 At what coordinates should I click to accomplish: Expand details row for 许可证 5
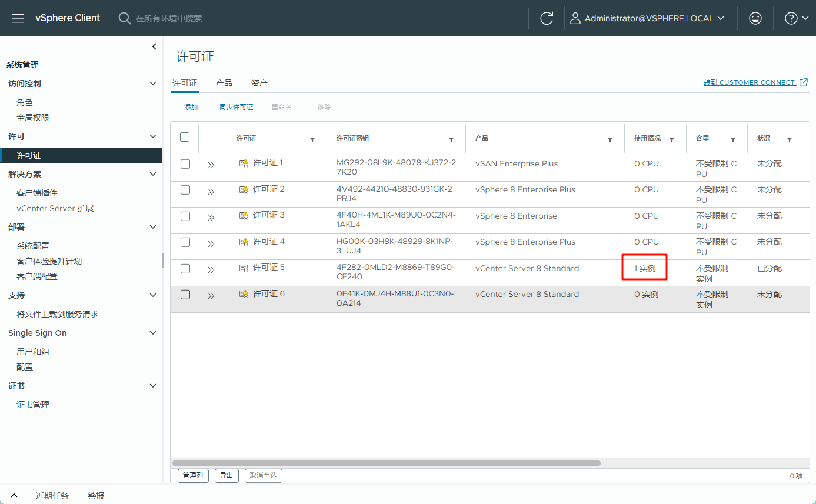coord(211,270)
